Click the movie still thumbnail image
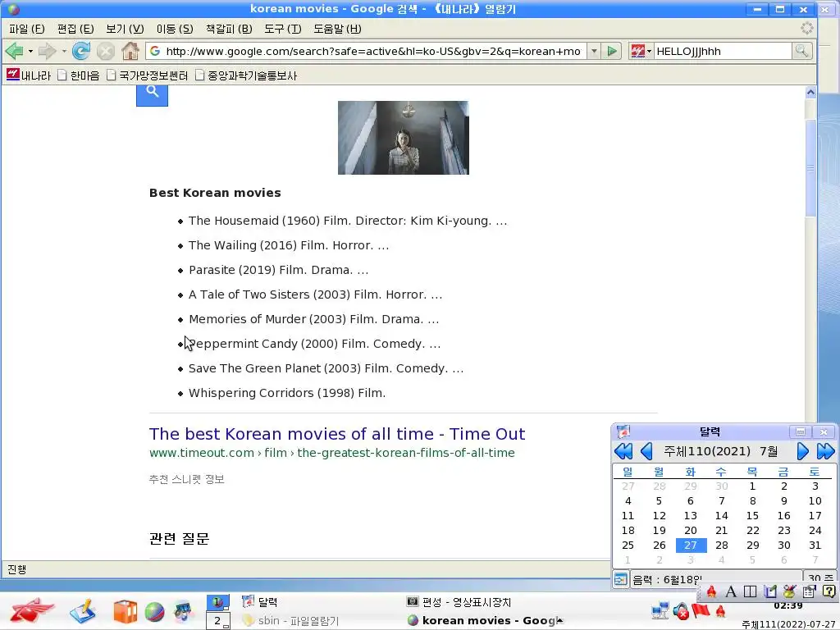The height and width of the screenshot is (630, 840). pos(404,138)
